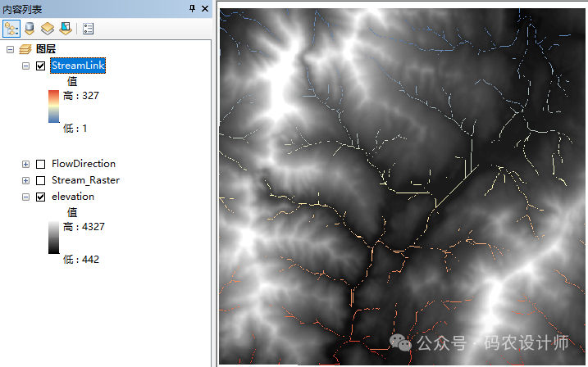The width and height of the screenshot is (588, 367).
Task: Enable the FlowDirection layer checkbox
Action: click(x=40, y=164)
